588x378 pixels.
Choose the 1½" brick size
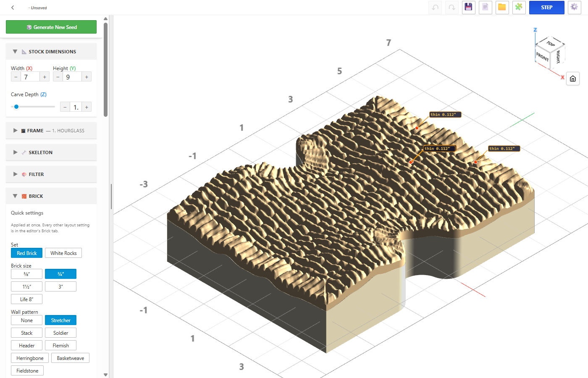pyautogui.click(x=27, y=286)
